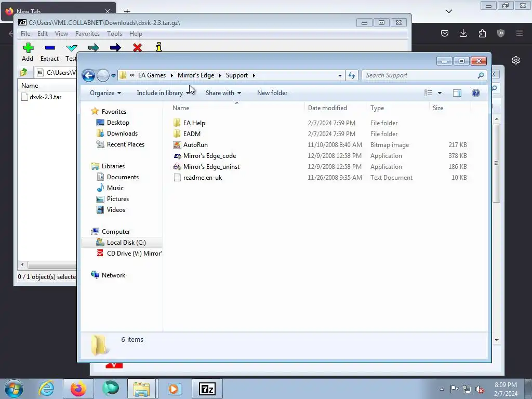Expand arrow after Support in breadcrumb
The image size is (532, 399).
coord(254,75)
